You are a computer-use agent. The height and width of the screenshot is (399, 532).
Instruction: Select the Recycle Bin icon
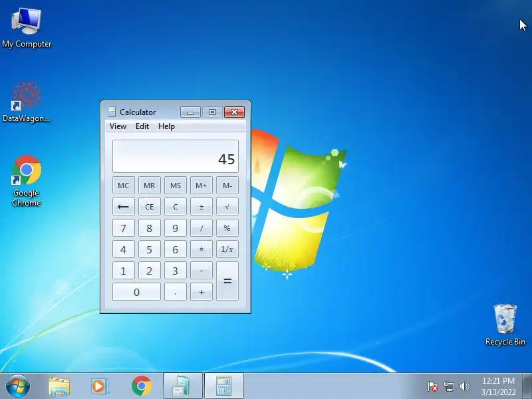[x=505, y=325]
